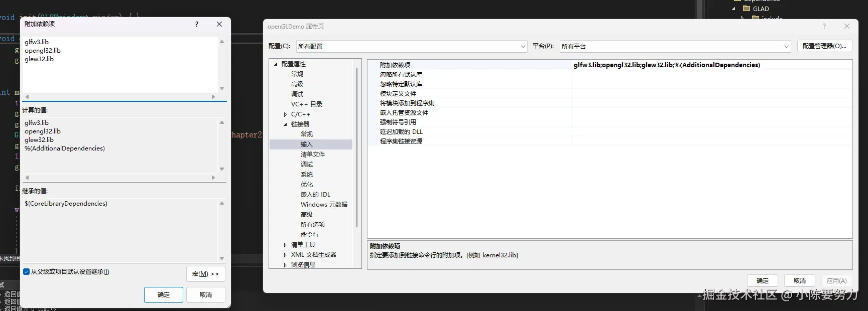Select 清单文件 tree item
This screenshot has height=311, width=868.
pyautogui.click(x=313, y=154)
